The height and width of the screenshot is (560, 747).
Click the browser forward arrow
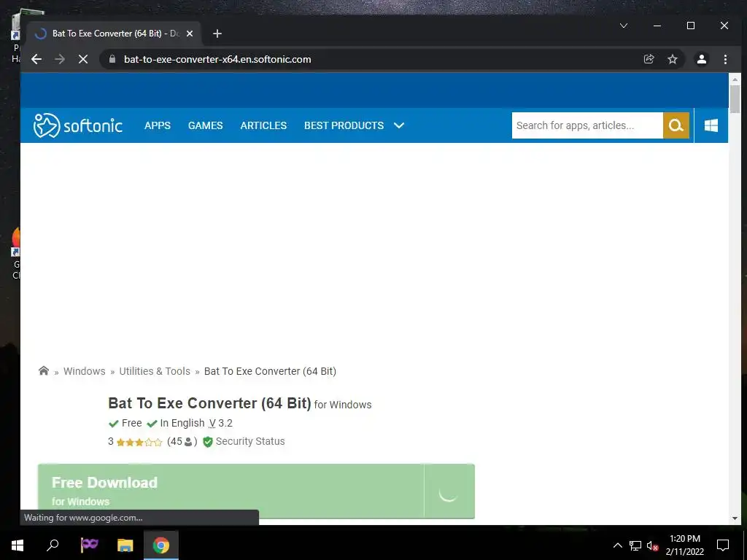click(x=60, y=60)
